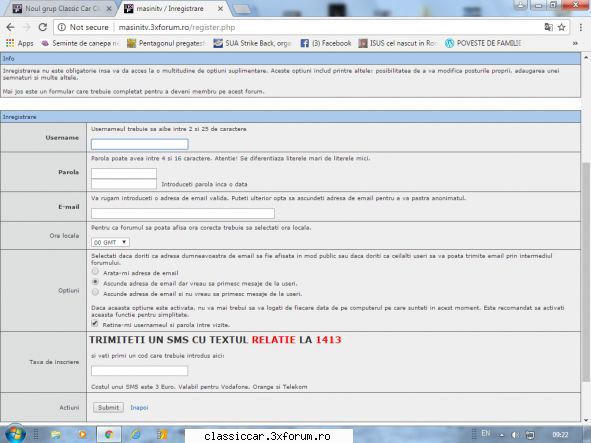Expand the Ora locala 00 GMT dropdown
This screenshot has width=591, height=443.
click(x=110, y=242)
